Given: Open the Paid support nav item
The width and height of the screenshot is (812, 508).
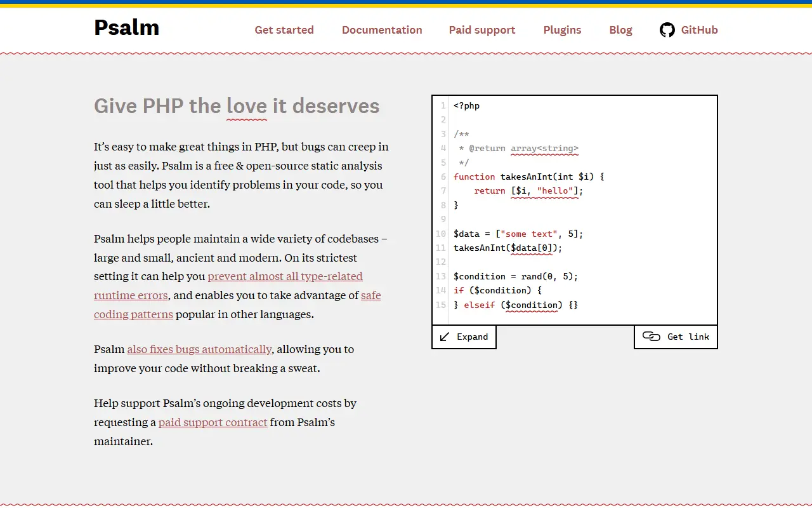Looking at the screenshot, I should [482, 30].
